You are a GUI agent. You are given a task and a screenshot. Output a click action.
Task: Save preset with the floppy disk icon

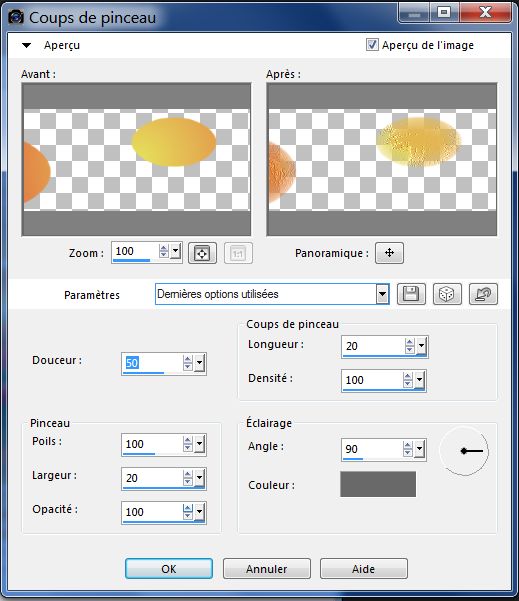tap(411, 294)
